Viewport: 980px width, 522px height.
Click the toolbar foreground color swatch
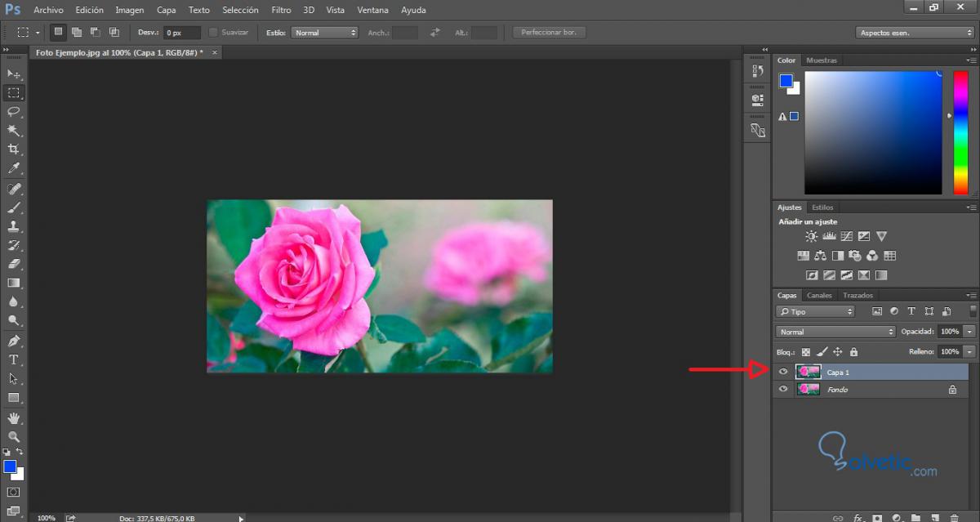pyautogui.click(x=10, y=466)
